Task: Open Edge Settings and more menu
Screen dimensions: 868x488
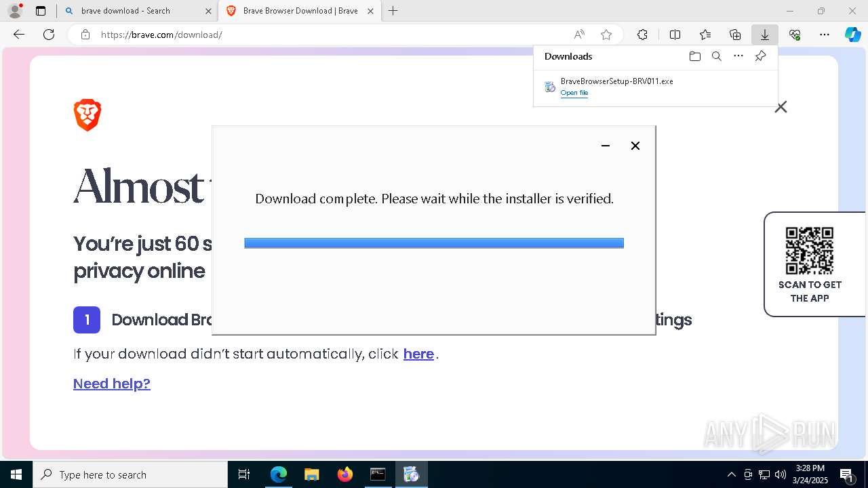Action: tap(825, 35)
